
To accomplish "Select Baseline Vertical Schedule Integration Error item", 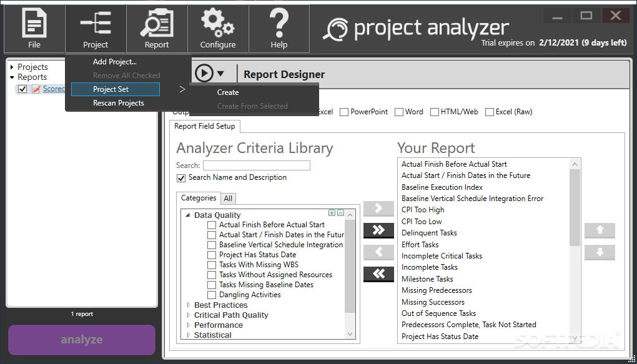I will 473,199.
